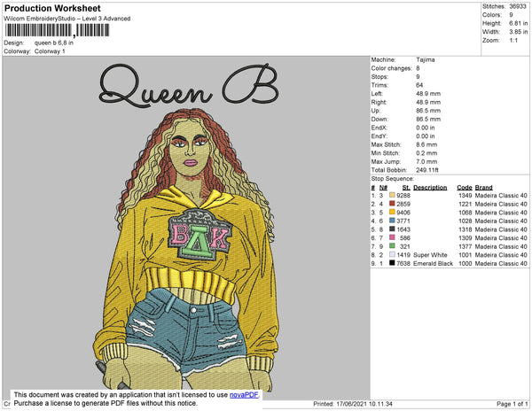
Task: Click the 'Description' column header
Action: pos(430,188)
